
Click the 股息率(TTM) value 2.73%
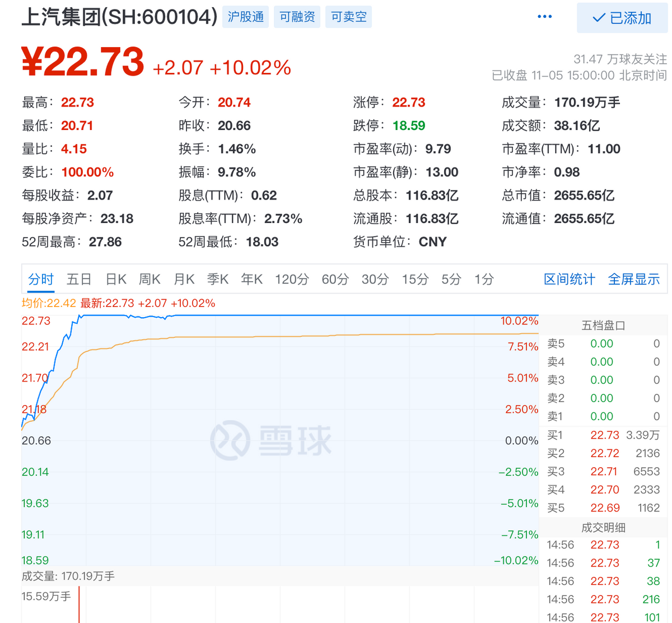[283, 218]
